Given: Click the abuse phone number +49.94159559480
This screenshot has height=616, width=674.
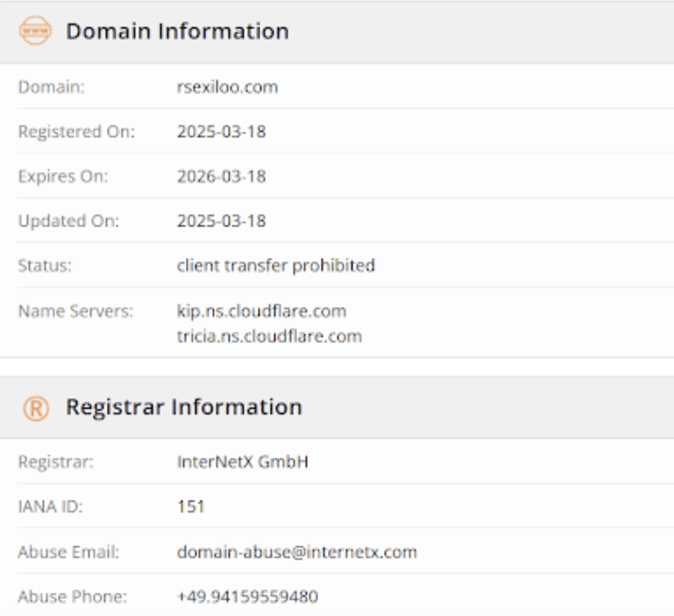Looking at the screenshot, I should (247, 597).
